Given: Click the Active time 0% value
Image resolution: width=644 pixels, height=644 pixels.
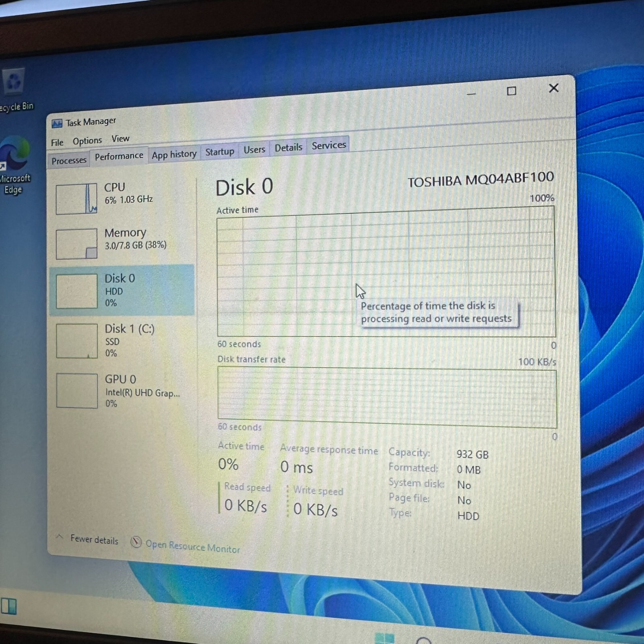Looking at the screenshot, I should coord(228,464).
